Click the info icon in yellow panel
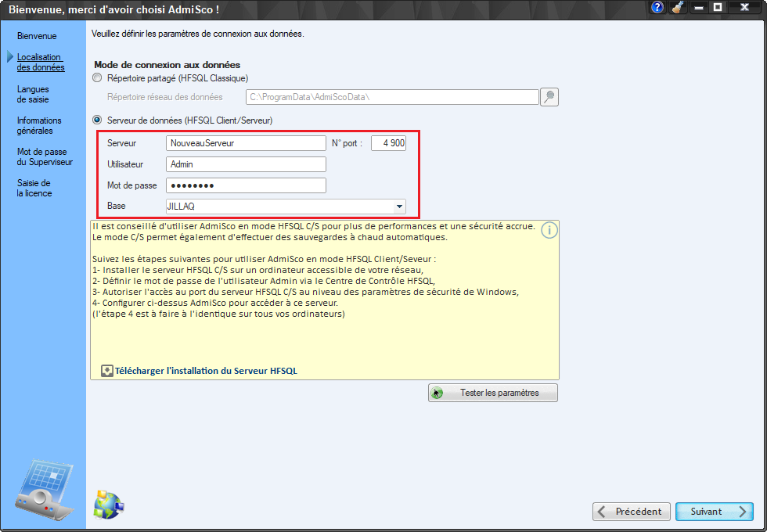The width and height of the screenshot is (767, 532). (549, 230)
